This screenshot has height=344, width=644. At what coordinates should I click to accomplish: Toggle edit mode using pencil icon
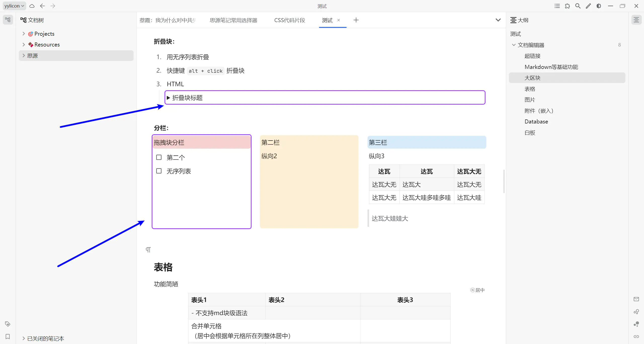coord(588,6)
